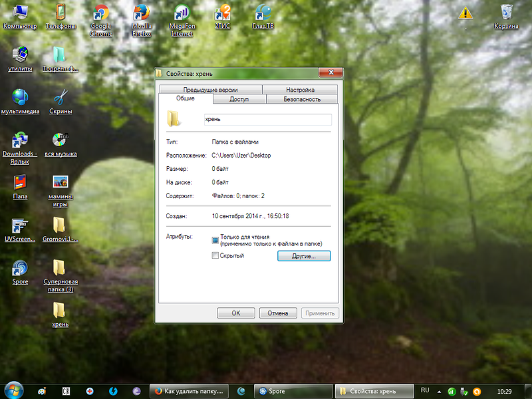Switch to the Безопасность tab
This screenshot has height=399, width=532.
click(302, 99)
